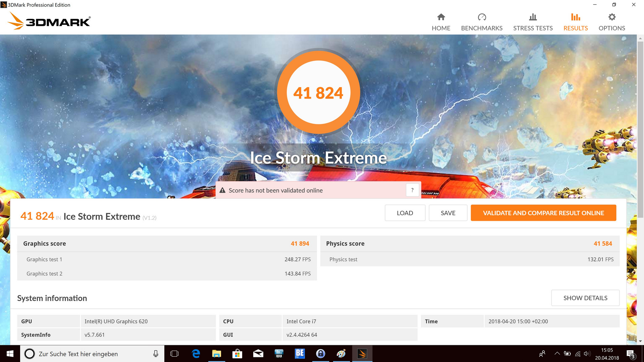Click the LOAD button

tap(405, 213)
